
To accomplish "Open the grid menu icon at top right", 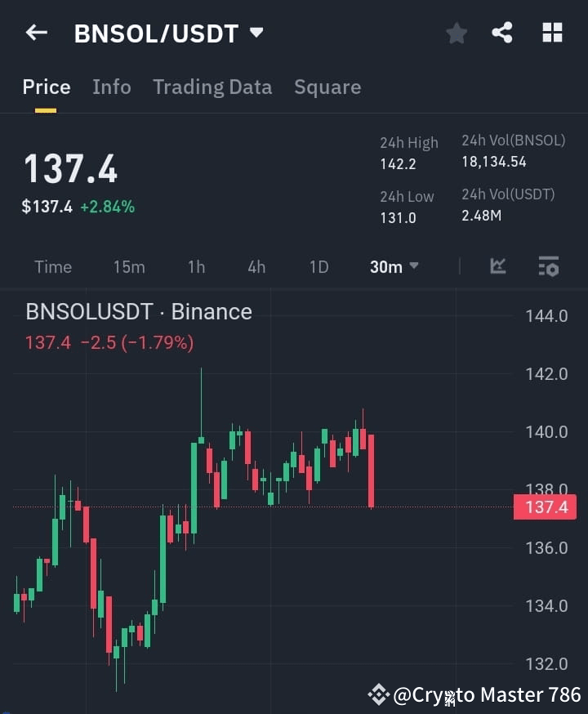I will [x=552, y=33].
